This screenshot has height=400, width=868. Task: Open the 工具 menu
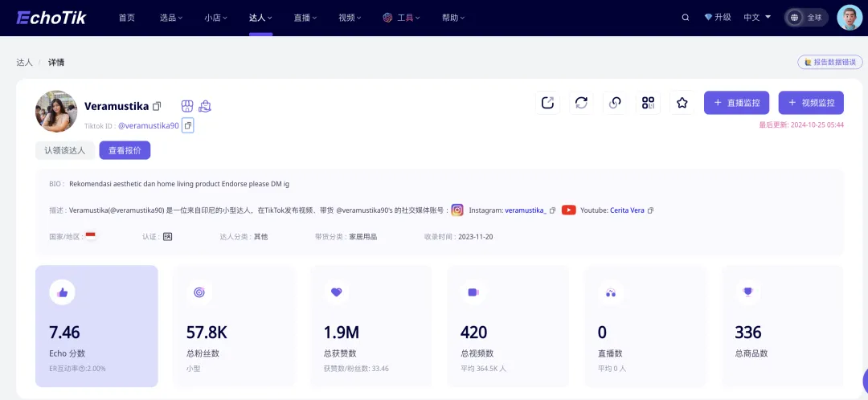(x=404, y=18)
